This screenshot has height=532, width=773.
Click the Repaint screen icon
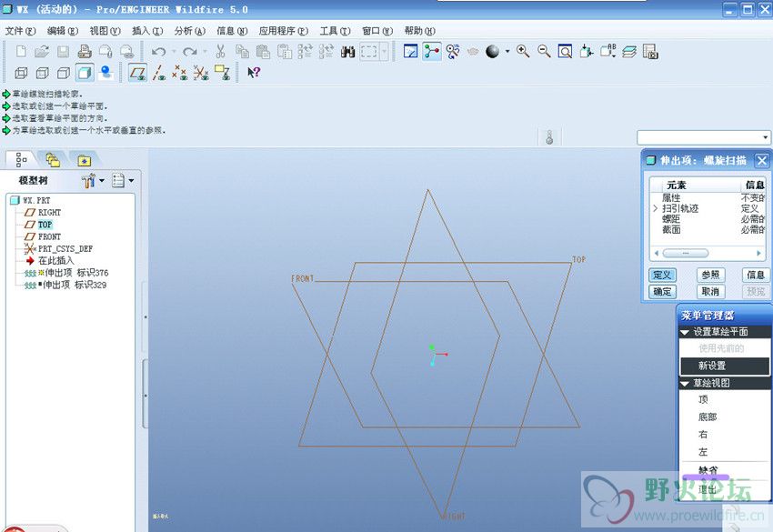pos(410,51)
